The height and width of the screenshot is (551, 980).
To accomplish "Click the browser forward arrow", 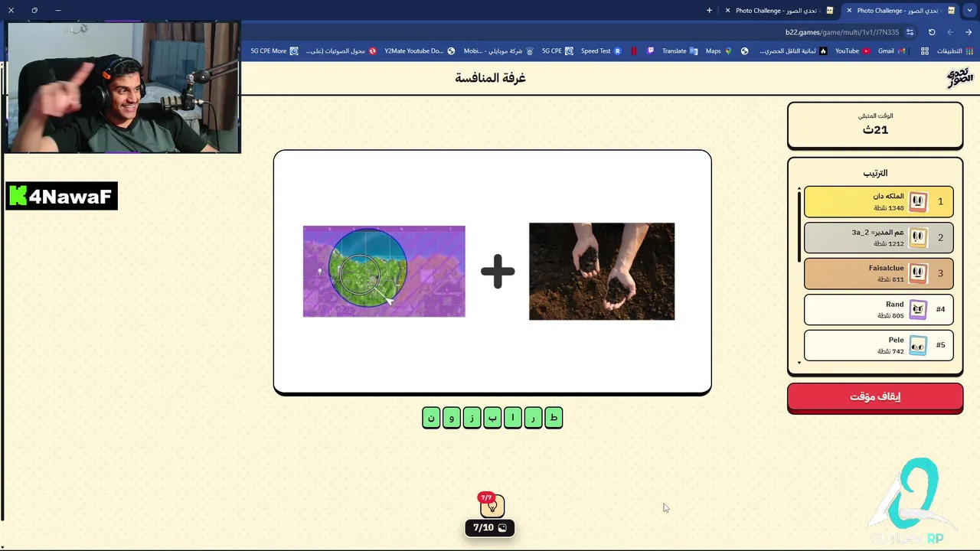I will coord(969,32).
